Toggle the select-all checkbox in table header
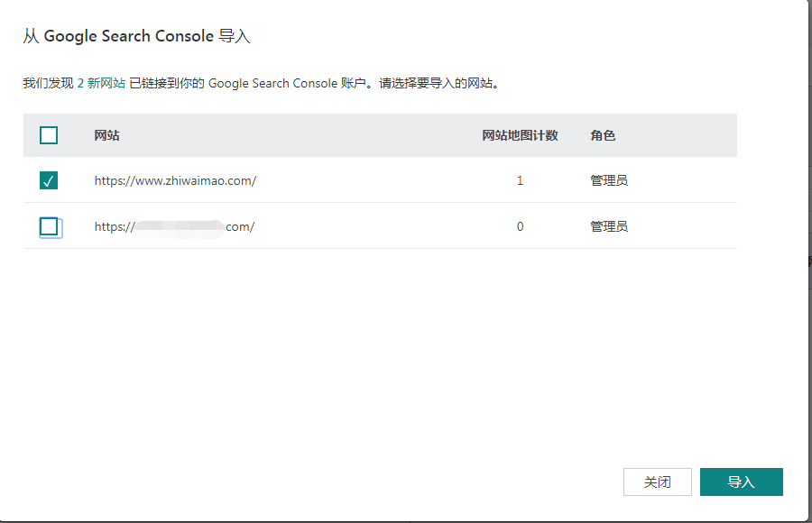This screenshot has width=812, height=523. tap(49, 135)
